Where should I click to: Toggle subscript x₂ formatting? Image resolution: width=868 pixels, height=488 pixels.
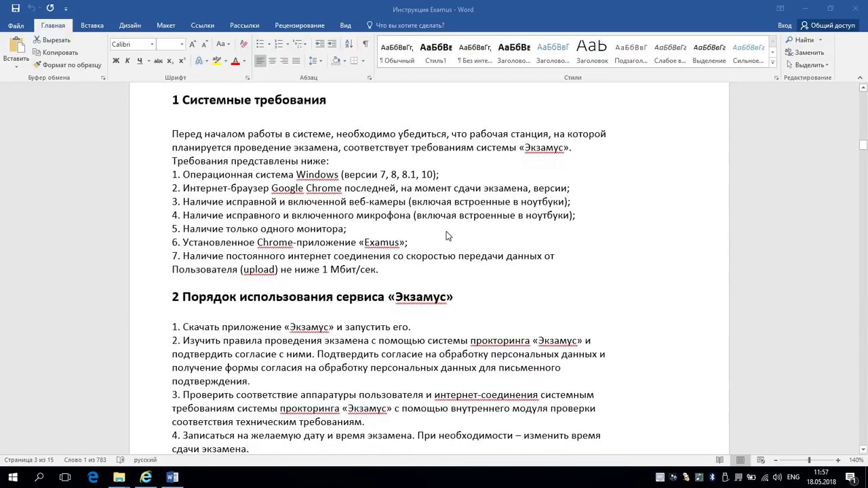pos(170,61)
